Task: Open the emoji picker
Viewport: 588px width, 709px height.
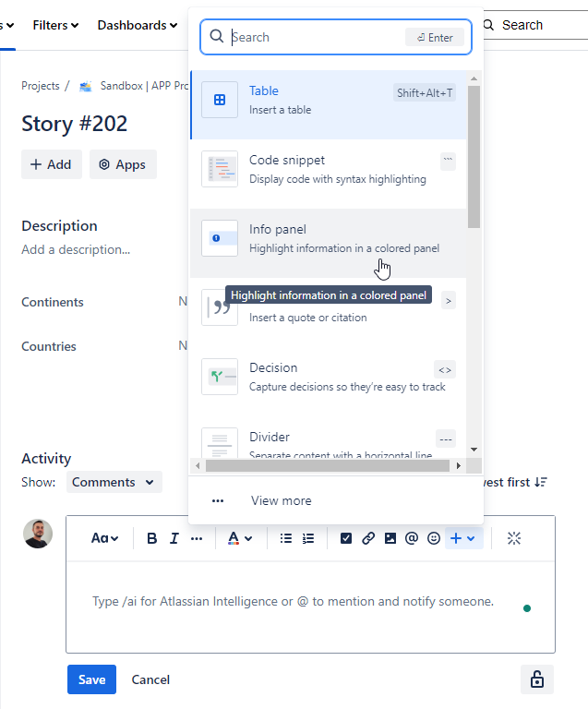Action: (x=434, y=538)
